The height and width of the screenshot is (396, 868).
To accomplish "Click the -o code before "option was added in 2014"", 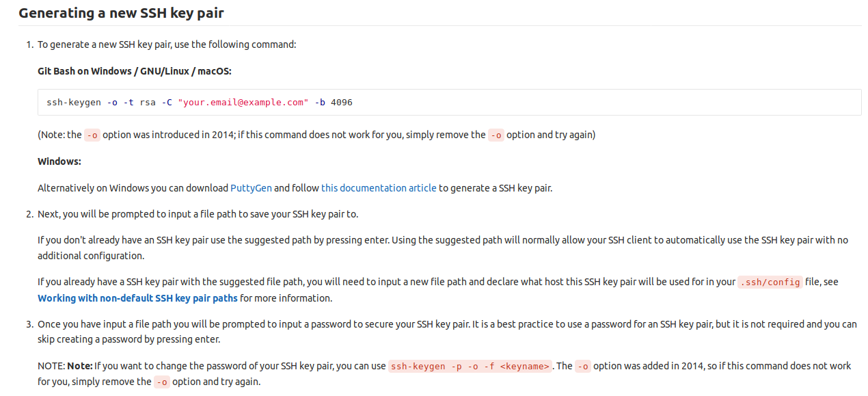I will coord(582,367).
